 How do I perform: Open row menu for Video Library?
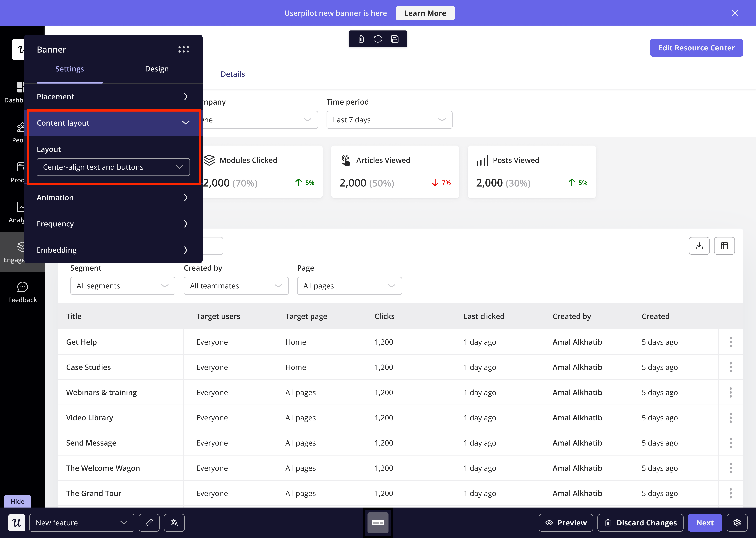tap(731, 418)
